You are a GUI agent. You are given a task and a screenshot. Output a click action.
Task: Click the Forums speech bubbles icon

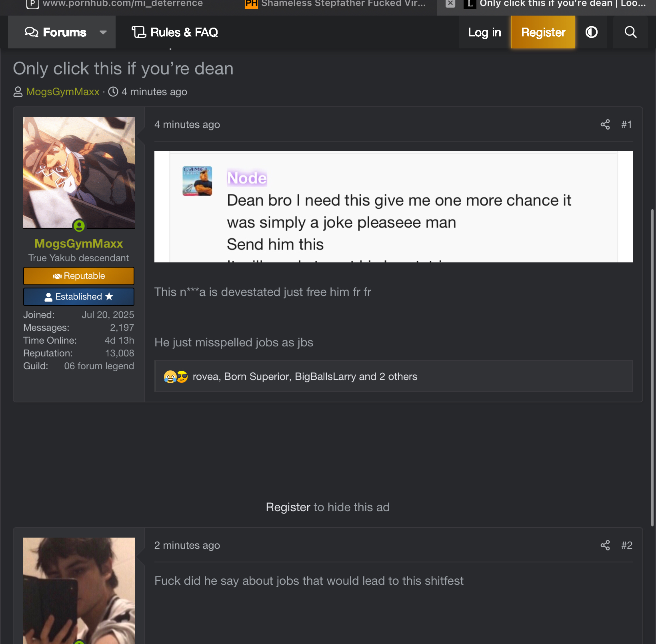tap(31, 32)
